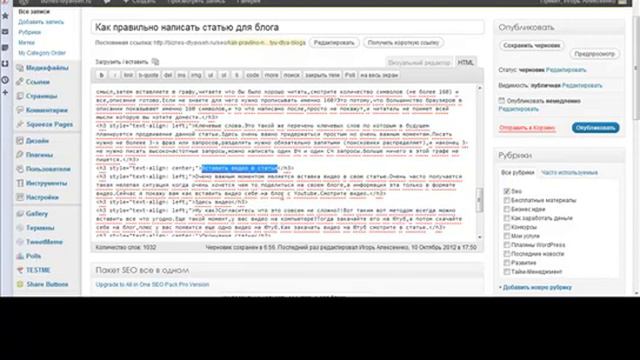Check the Конкурсы category
This screenshot has width=640, height=360.
507,227
